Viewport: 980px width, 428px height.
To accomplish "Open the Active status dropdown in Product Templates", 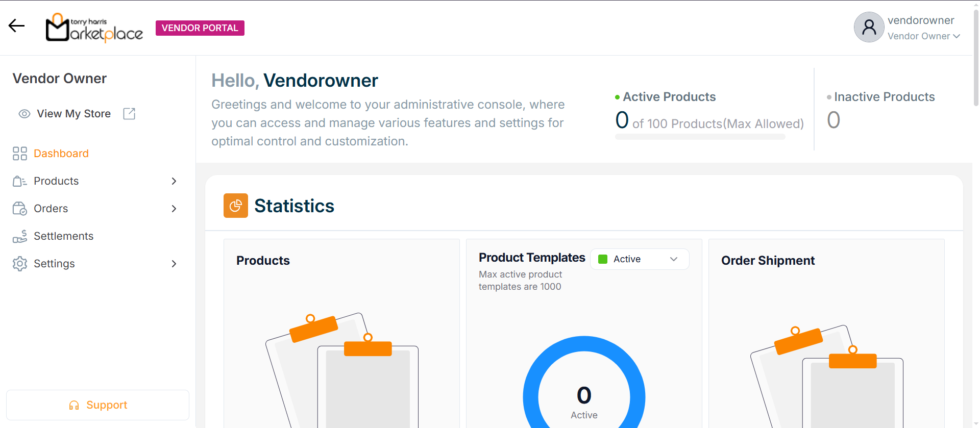I will [640, 259].
